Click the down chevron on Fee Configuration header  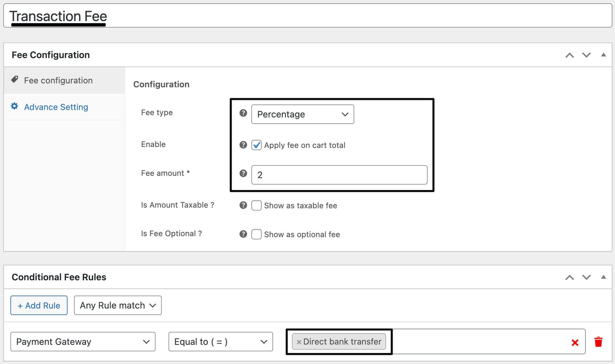tap(586, 55)
